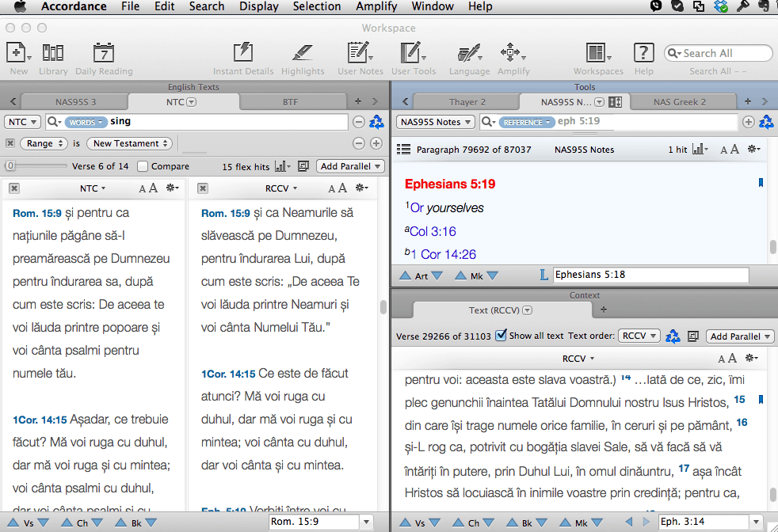
Task: Close the NTC text pane
Action: coord(14,188)
